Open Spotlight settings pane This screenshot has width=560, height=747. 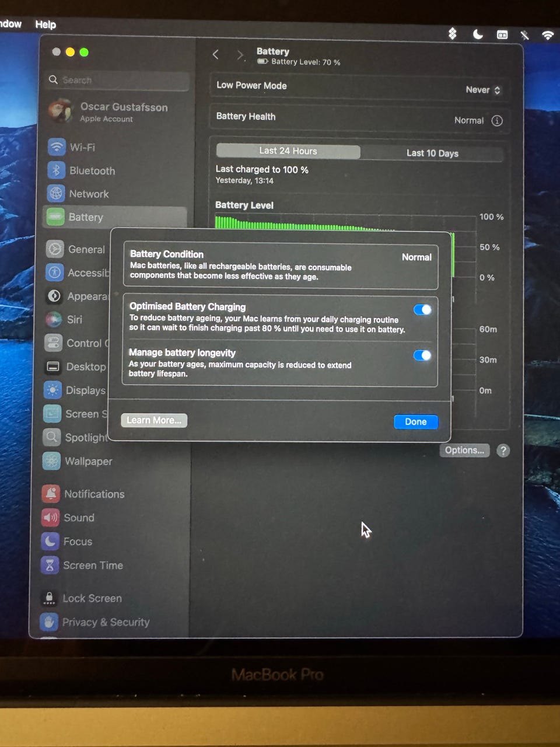point(75,437)
